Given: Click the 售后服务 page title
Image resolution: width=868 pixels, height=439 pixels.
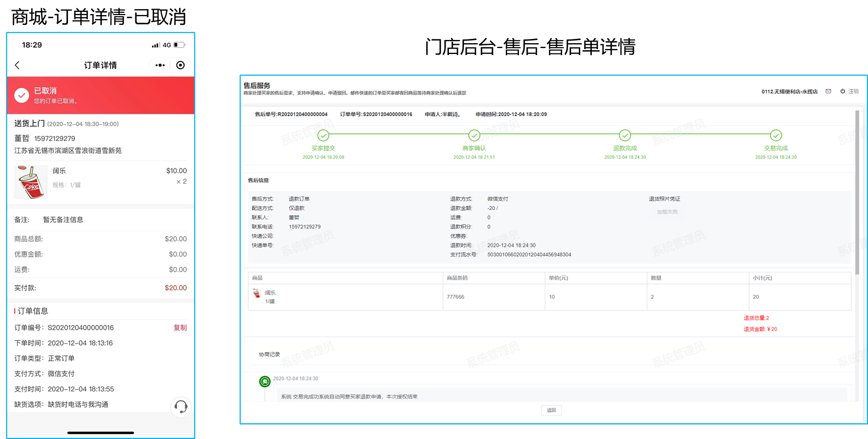Looking at the screenshot, I should (257, 85).
